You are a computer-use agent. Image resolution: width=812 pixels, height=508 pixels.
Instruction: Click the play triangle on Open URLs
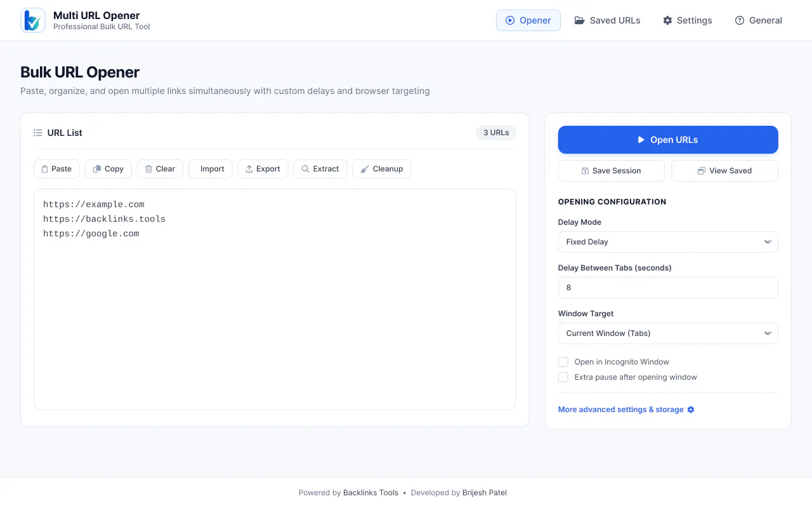[x=641, y=140]
